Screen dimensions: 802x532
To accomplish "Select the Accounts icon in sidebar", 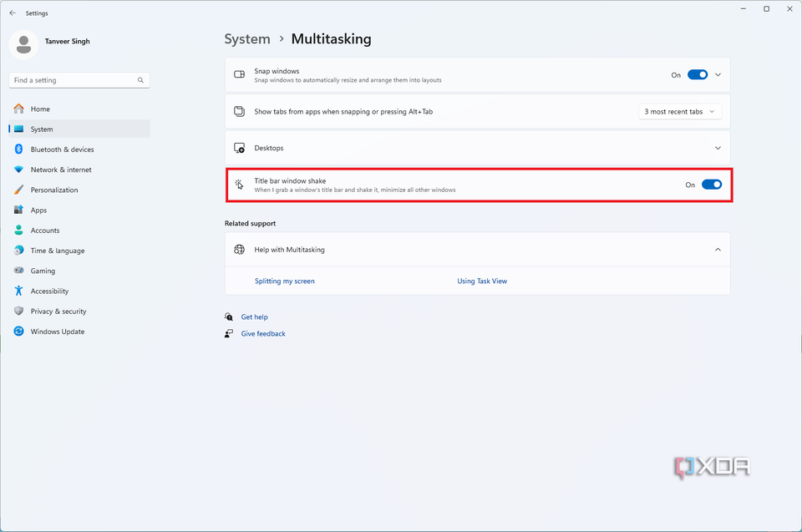I will coord(18,230).
